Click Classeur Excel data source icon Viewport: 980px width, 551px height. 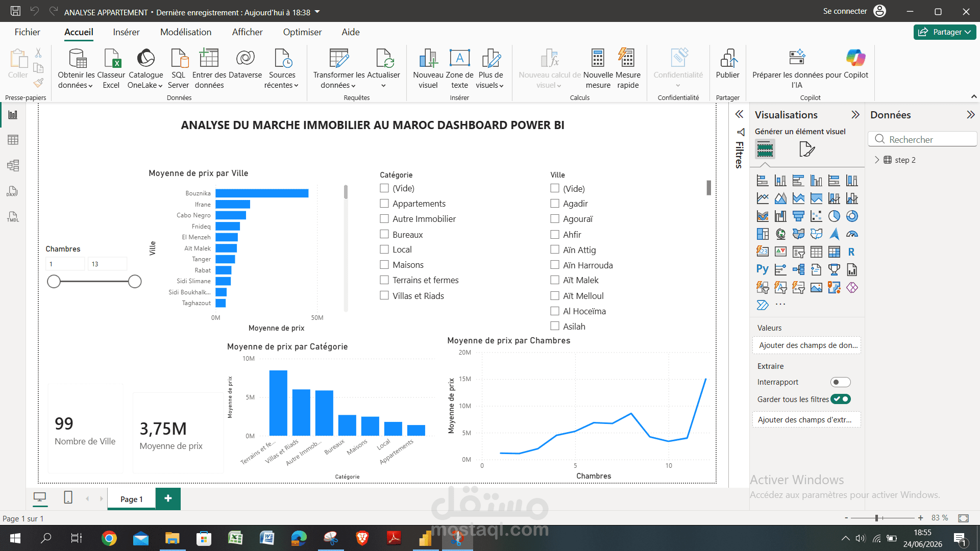tap(111, 68)
